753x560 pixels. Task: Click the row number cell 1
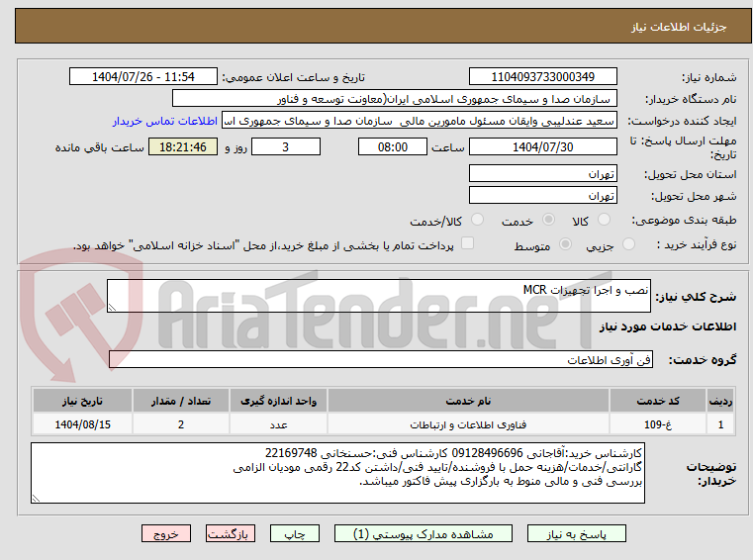click(x=720, y=424)
